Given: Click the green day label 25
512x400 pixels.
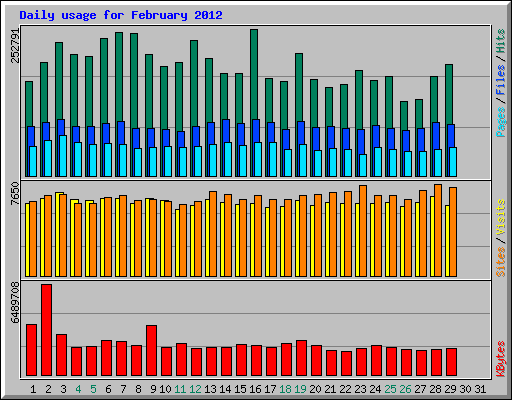Looking at the screenshot, I should (390, 389).
